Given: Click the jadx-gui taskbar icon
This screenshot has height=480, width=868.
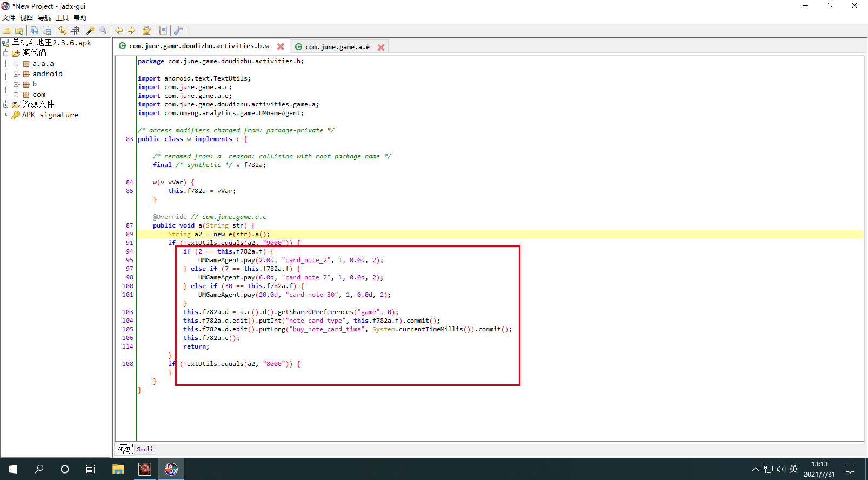Looking at the screenshot, I should pyautogui.click(x=171, y=469).
